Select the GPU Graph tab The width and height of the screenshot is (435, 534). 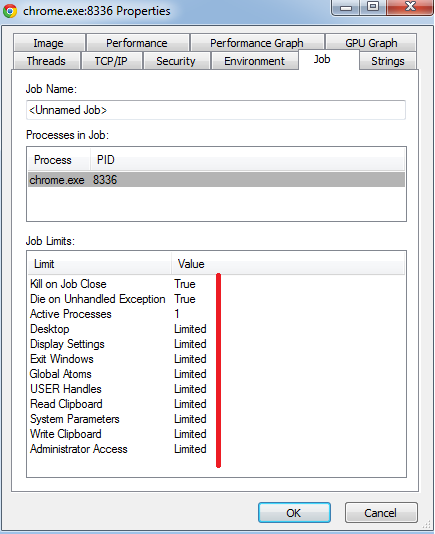click(371, 43)
